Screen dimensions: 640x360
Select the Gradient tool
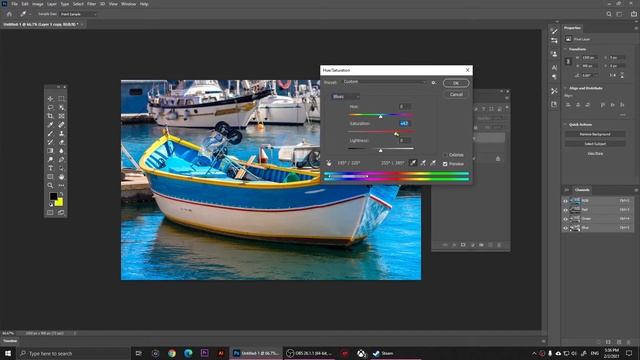(50, 151)
